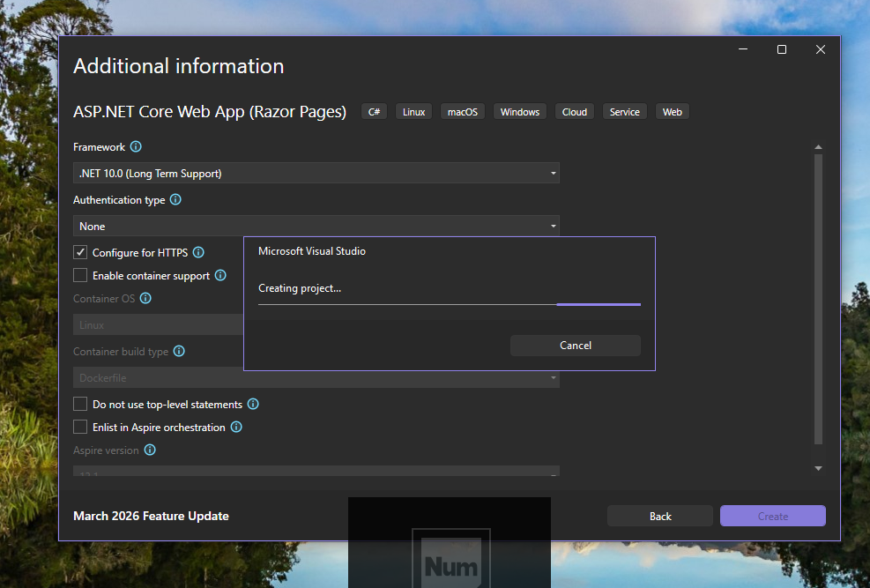870x588 pixels.
Task: Expand the Authentication type dropdown
Action: 316,227
